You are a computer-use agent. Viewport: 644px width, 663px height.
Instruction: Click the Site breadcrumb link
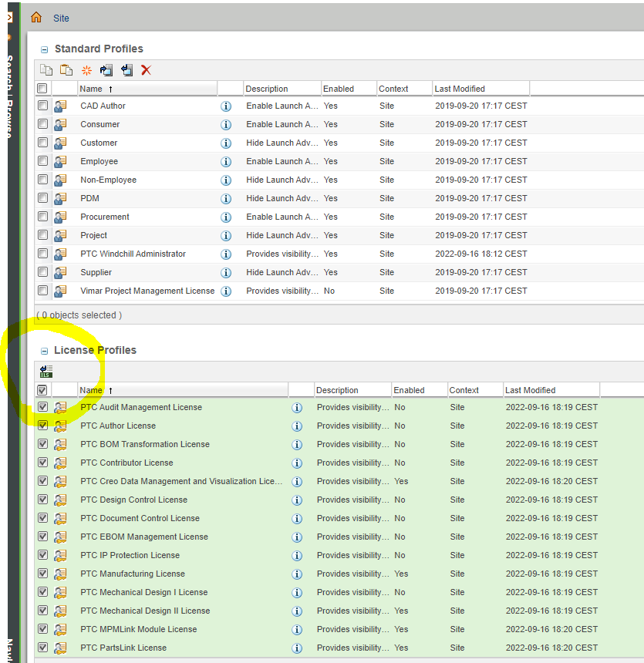[61, 18]
